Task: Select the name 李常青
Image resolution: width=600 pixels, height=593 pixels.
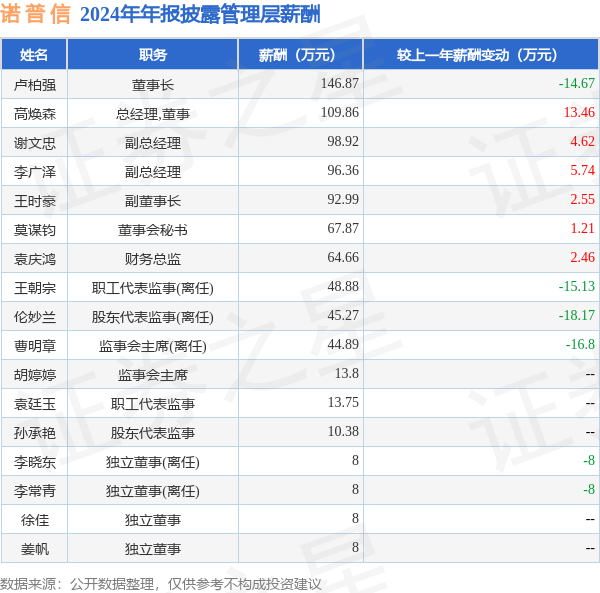Action: (35, 491)
